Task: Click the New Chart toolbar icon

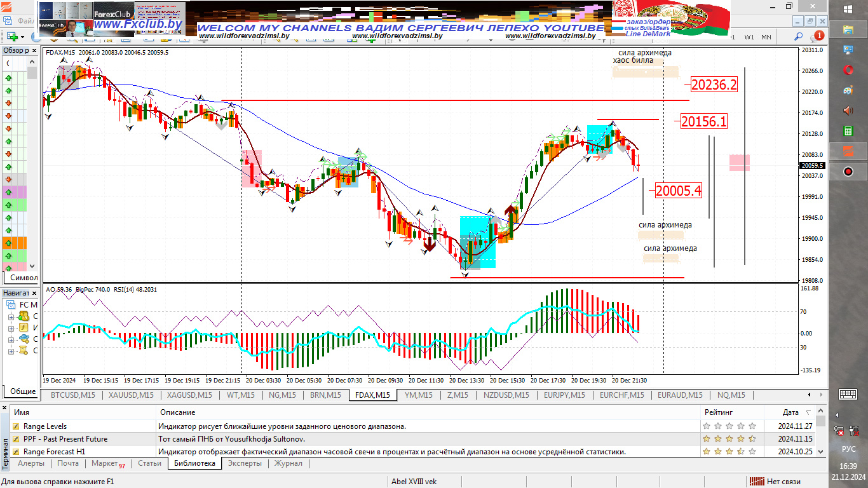Action: [11, 37]
